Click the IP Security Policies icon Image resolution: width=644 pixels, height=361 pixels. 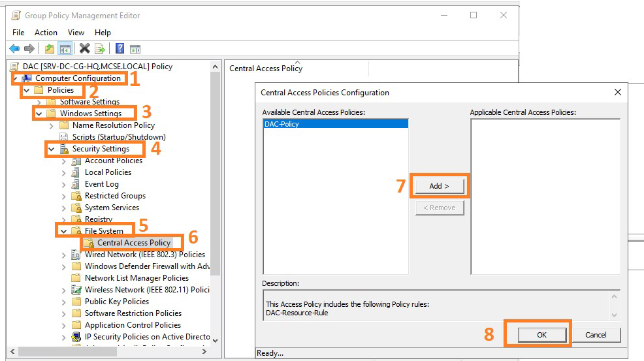coord(76,337)
